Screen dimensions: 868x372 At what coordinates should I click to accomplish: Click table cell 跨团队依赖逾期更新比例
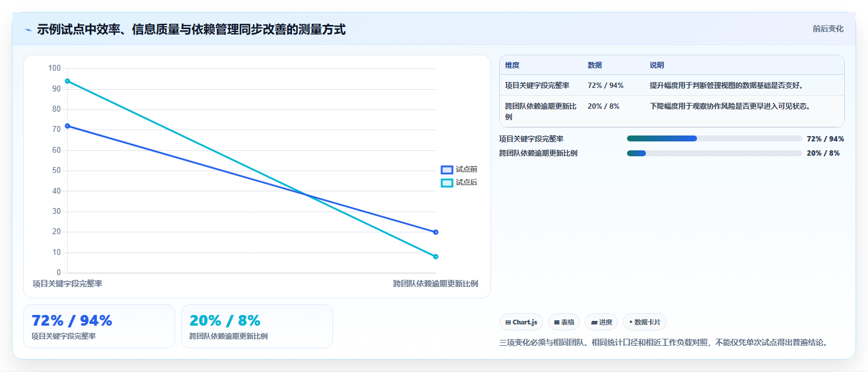[x=541, y=111]
